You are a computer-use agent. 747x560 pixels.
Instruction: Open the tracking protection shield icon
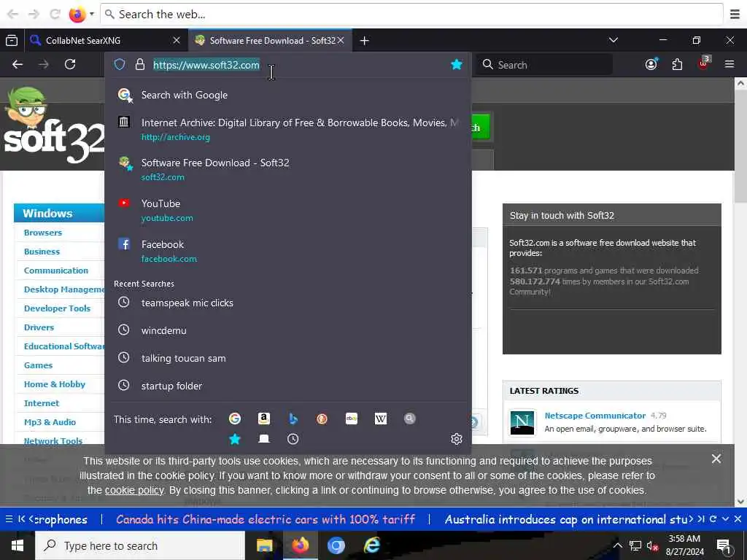point(120,65)
